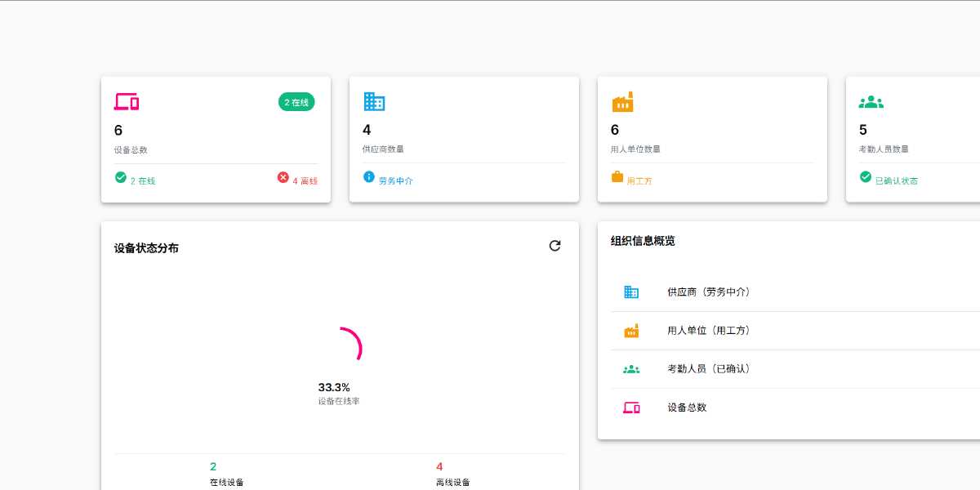
Task: Click the supplier building icon in 组织信息概览 list
Action: click(630, 292)
